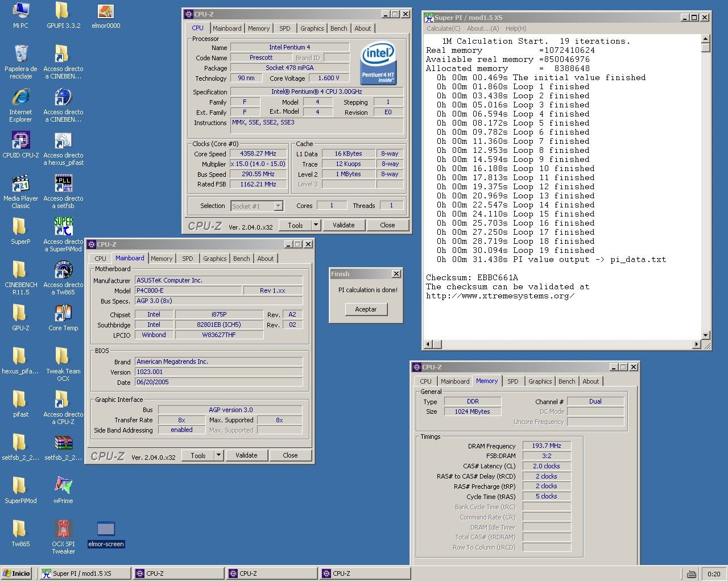Click Super PI horizontal scrollbar left arrow

[429, 344]
